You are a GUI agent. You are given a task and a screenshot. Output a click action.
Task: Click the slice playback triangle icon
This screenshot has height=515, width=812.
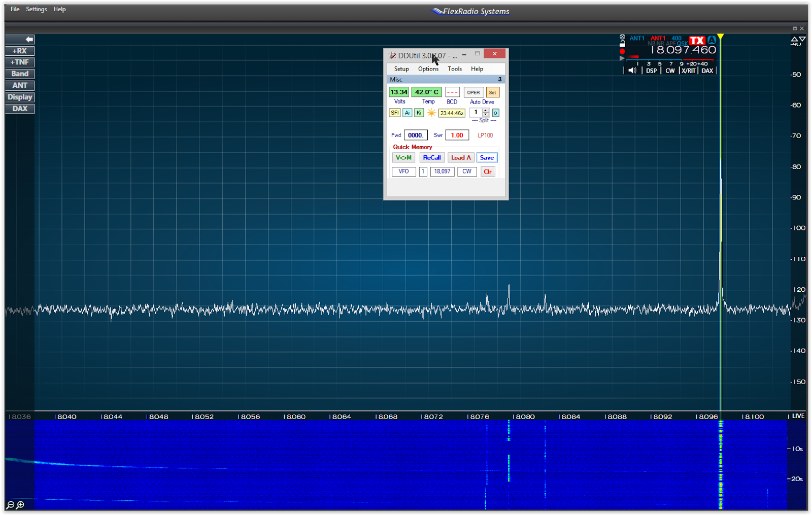coord(622,58)
